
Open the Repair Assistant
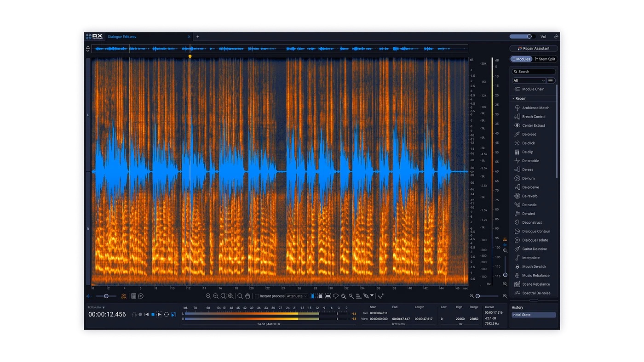point(534,48)
